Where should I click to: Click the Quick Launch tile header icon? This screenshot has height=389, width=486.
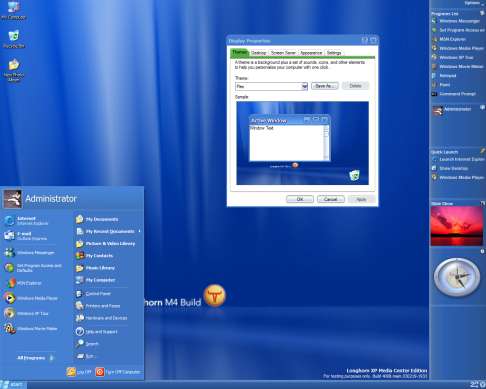pos(482,151)
